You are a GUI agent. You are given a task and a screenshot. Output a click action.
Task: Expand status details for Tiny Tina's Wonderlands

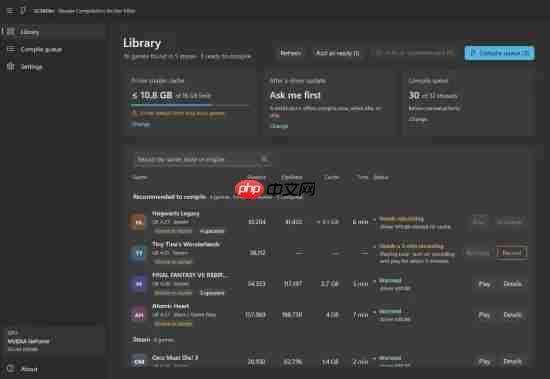[x=374, y=246]
